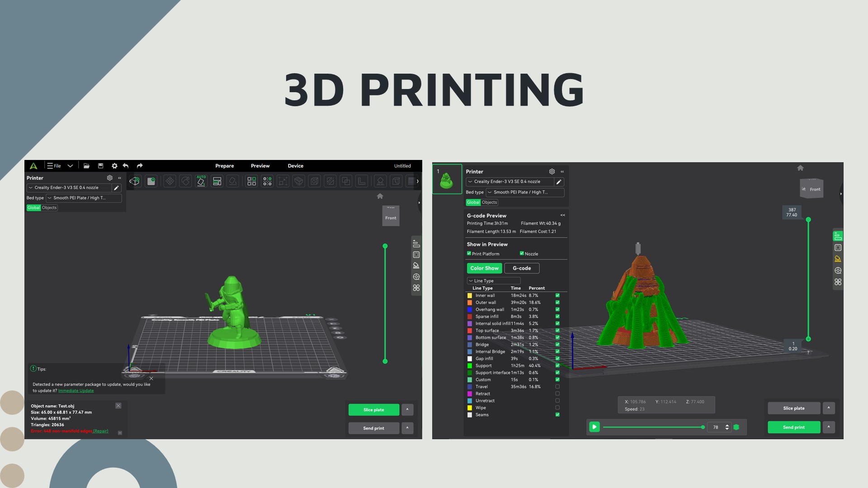Reset the view with right window home icon
This screenshot has width=868, height=488.
[x=801, y=168]
